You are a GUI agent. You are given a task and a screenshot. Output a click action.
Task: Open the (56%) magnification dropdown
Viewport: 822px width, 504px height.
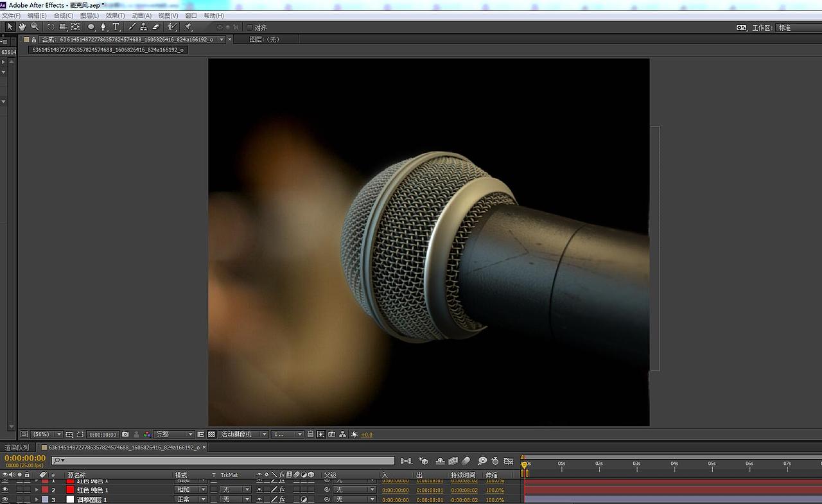(46, 435)
